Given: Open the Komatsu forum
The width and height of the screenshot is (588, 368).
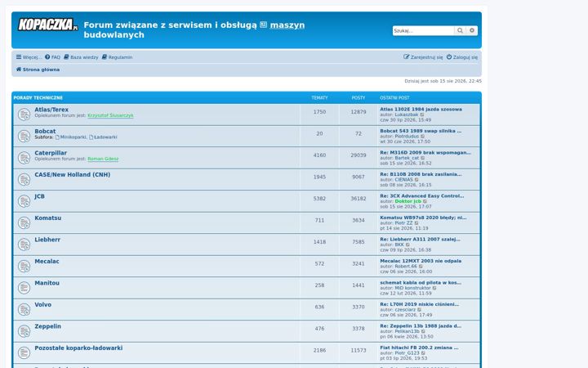Looking at the screenshot, I should point(47,218).
